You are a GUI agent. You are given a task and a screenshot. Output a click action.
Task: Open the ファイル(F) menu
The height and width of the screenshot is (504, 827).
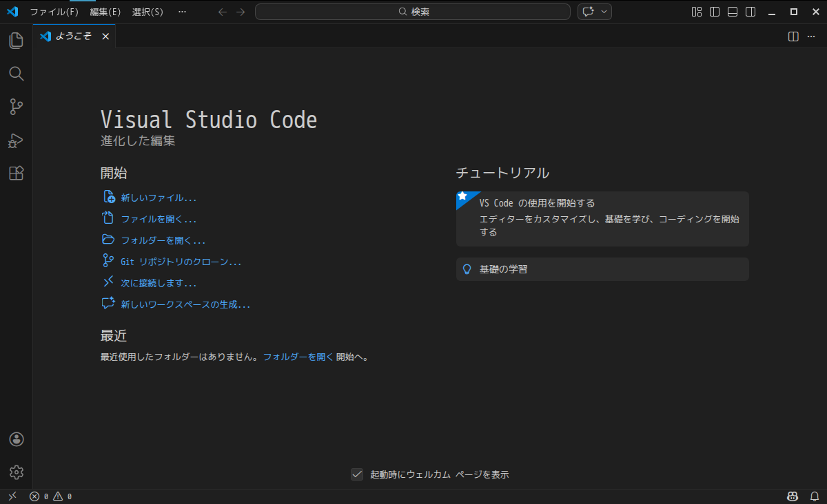tap(54, 12)
